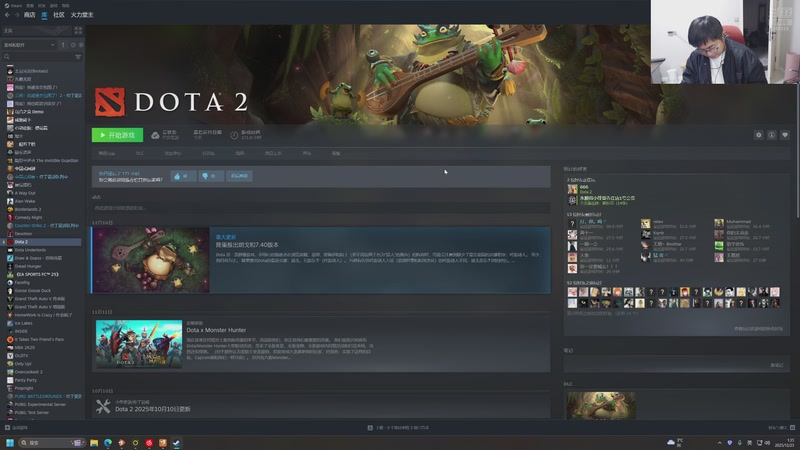Switch to the 库 library tab
Screen dimensions: 800x450
[x=44, y=15]
